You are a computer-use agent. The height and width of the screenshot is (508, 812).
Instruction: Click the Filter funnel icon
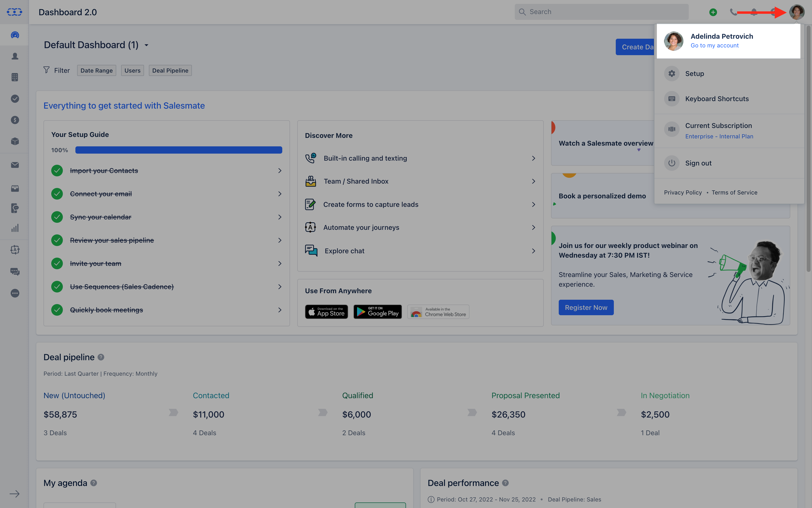tap(47, 70)
